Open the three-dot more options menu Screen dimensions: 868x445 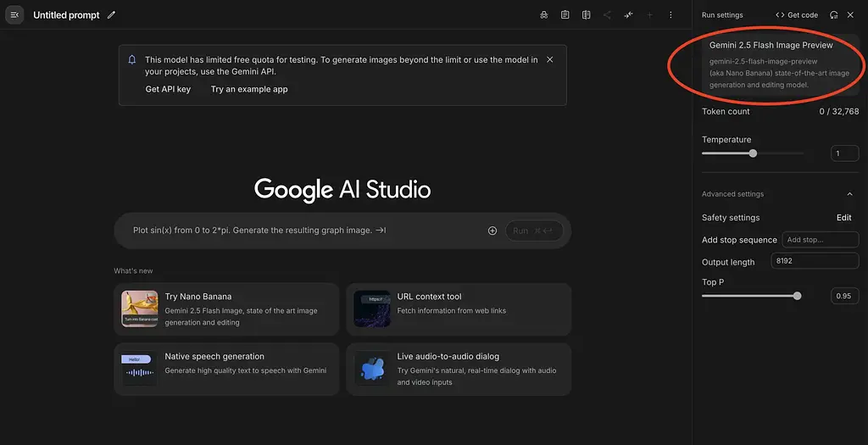[x=670, y=15]
